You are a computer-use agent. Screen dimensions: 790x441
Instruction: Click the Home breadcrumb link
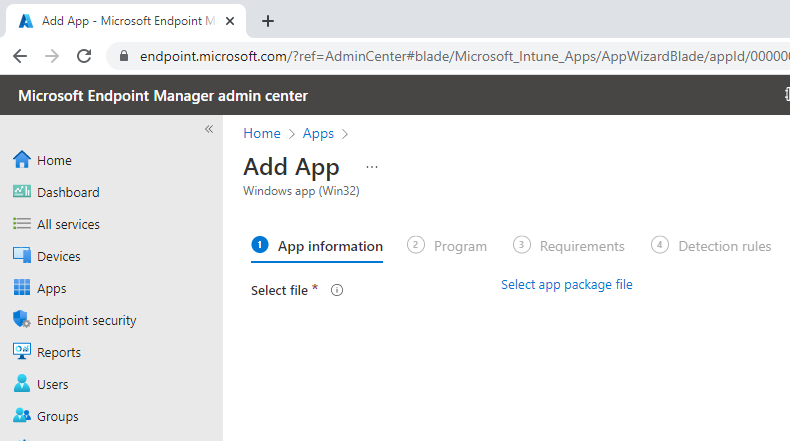click(261, 133)
